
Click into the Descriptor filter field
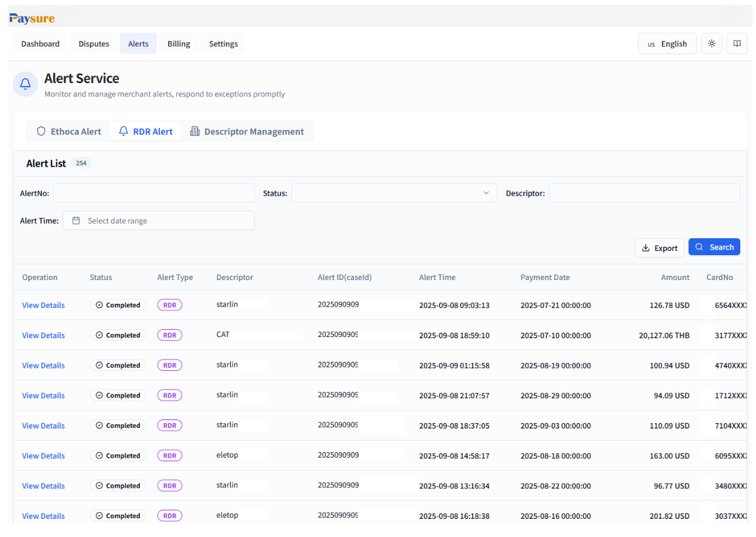point(644,193)
